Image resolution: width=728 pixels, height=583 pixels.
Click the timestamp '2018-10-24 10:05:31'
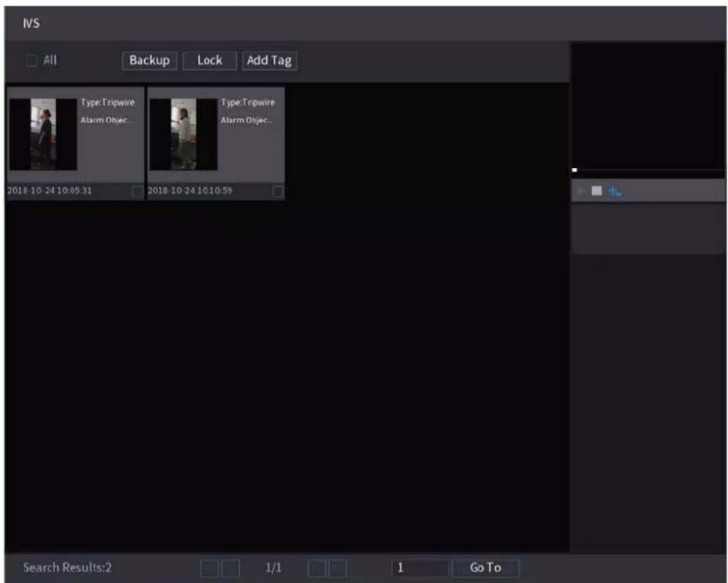click(x=49, y=190)
